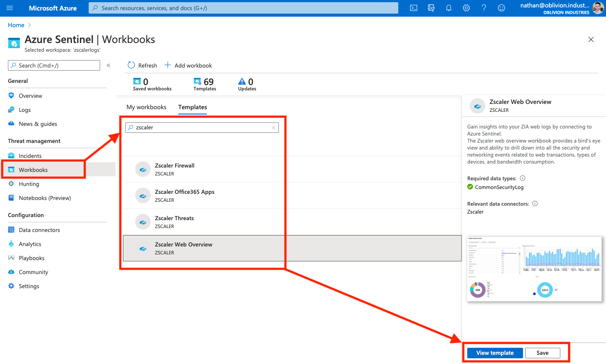This screenshot has width=606, height=364.
Task: Open Data connectors in sidebar
Action: tap(39, 230)
